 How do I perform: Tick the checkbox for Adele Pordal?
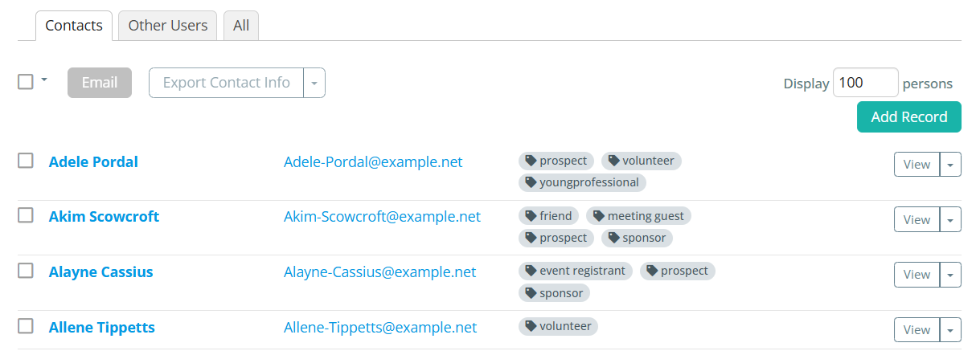26,161
